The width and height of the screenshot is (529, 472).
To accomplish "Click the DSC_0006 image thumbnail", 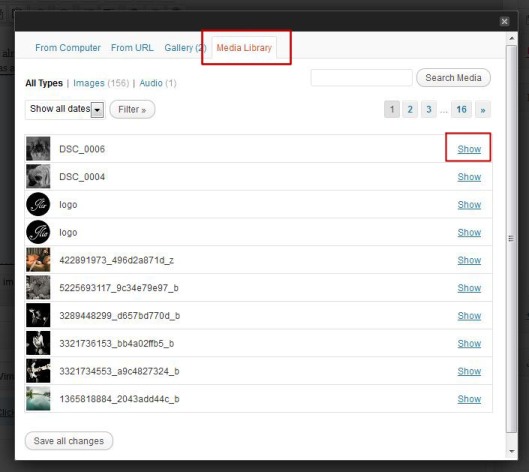I will pos(38,148).
